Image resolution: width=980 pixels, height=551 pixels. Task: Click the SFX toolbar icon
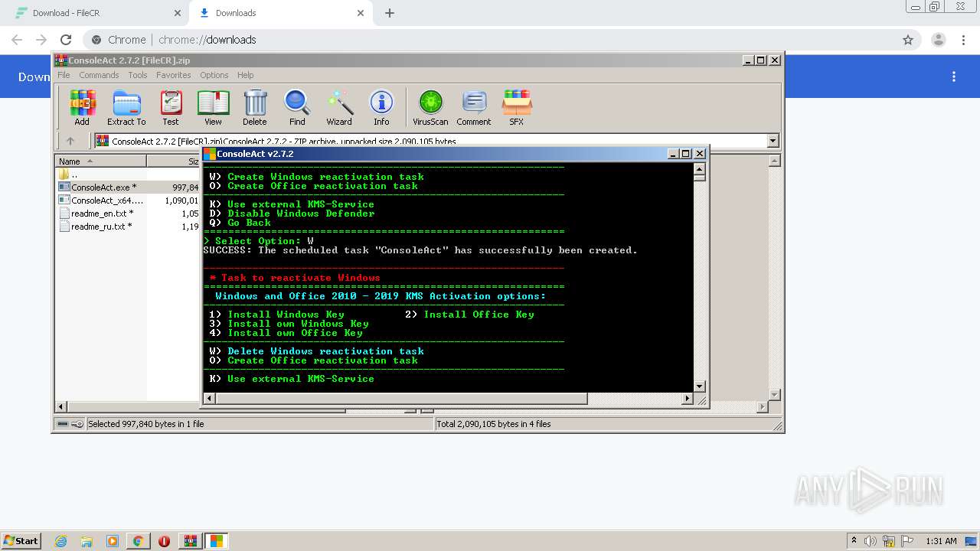(x=517, y=108)
